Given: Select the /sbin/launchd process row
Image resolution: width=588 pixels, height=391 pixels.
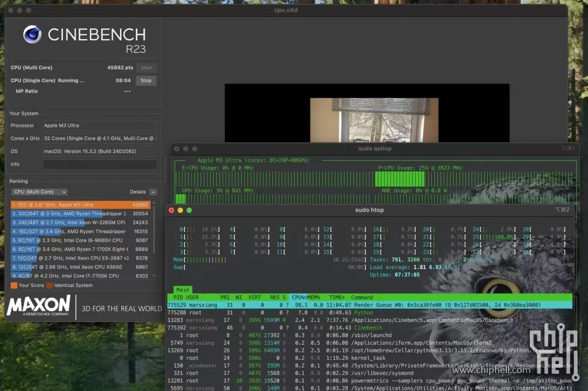Looking at the screenshot, I should (370, 336).
